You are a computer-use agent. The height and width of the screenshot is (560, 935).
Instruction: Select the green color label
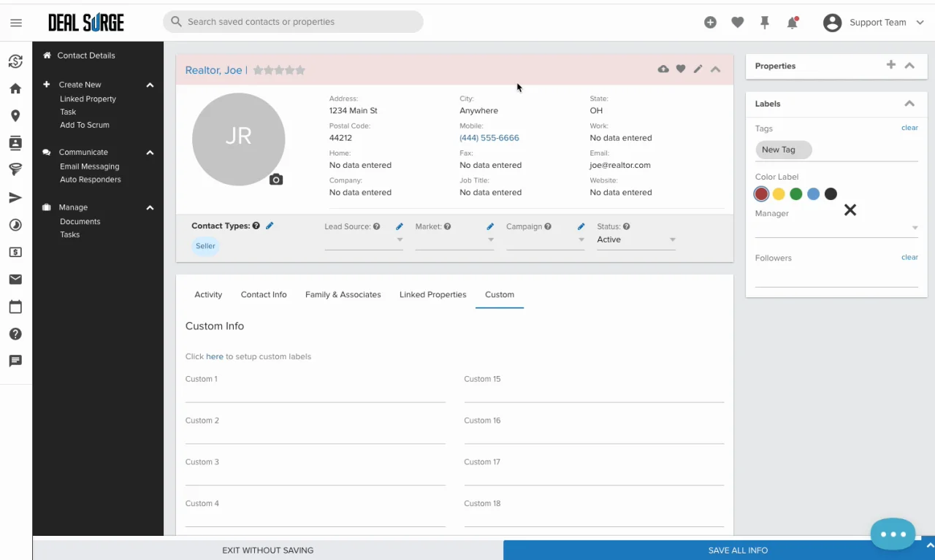[x=796, y=194]
